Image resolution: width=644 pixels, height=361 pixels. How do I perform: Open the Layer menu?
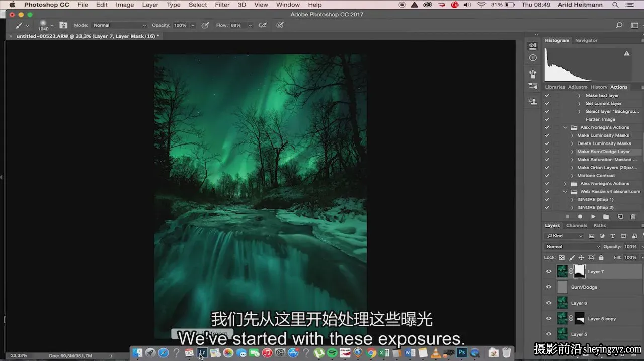click(150, 5)
